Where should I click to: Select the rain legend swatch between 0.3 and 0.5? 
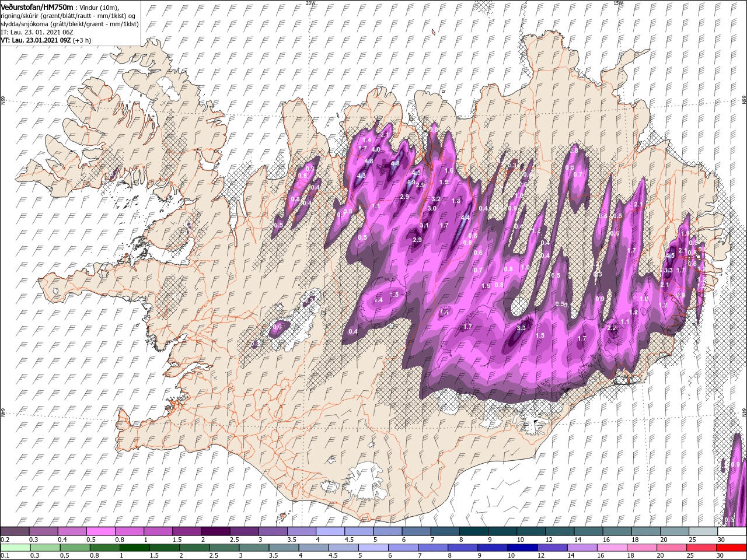45,548
